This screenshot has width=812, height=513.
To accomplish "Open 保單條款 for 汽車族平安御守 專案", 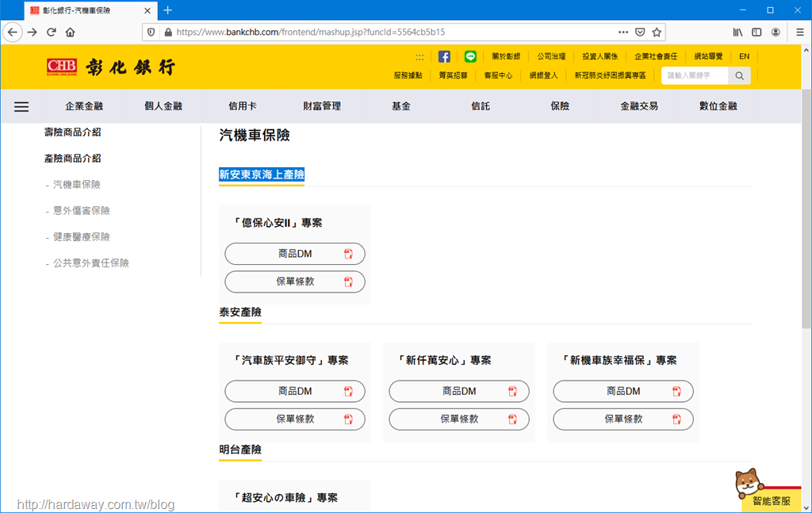I will tap(295, 419).
